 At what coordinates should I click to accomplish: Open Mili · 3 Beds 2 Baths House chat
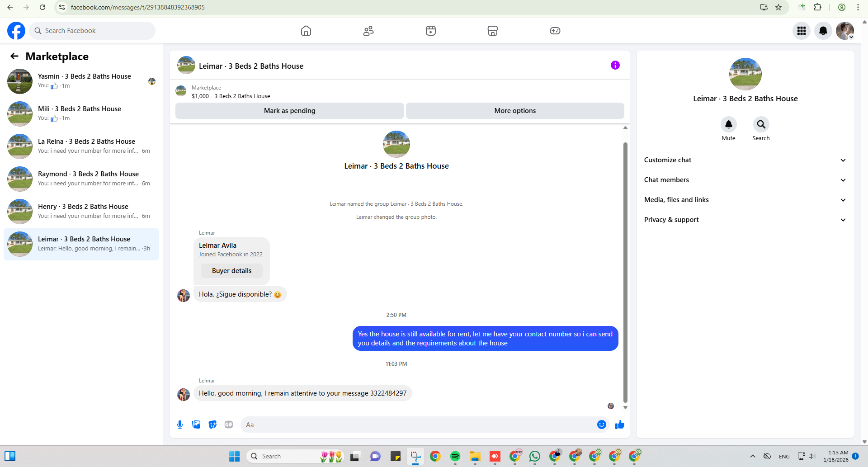81,114
